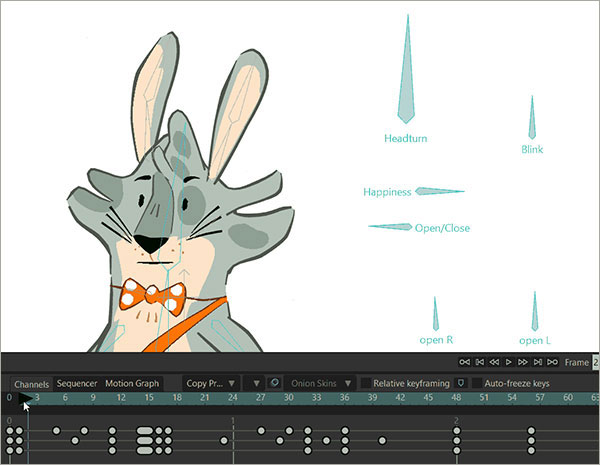Viewport: 600px width, 465px height.
Task: Click the jump to end playback button
Action: pyautogui.click(x=553, y=361)
